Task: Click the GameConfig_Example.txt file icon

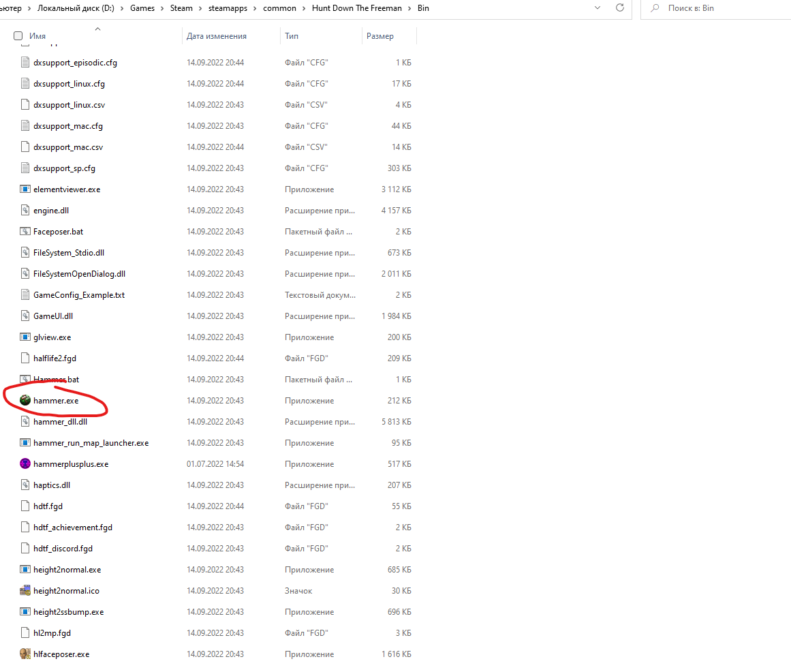Action: [25, 294]
